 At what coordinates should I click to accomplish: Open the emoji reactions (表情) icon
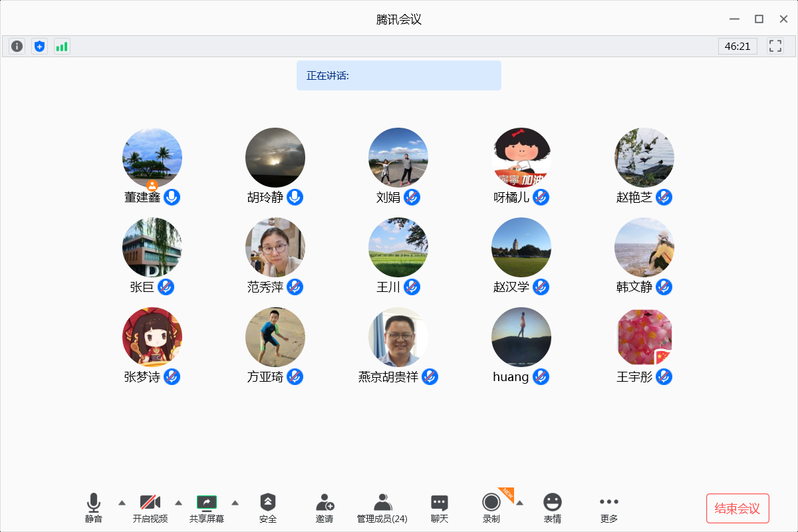pyautogui.click(x=552, y=508)
